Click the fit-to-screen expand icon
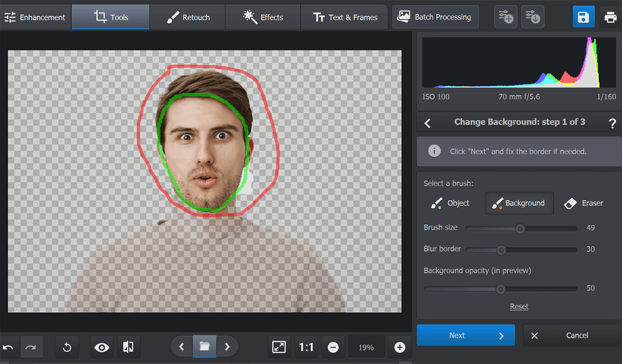622x364 pixels. [279, 347]
